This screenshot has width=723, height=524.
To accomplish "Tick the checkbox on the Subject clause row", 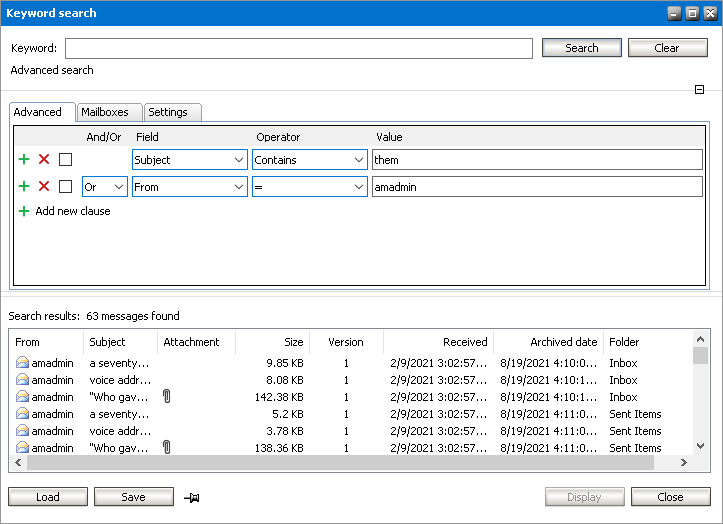I will coord(65,159).
